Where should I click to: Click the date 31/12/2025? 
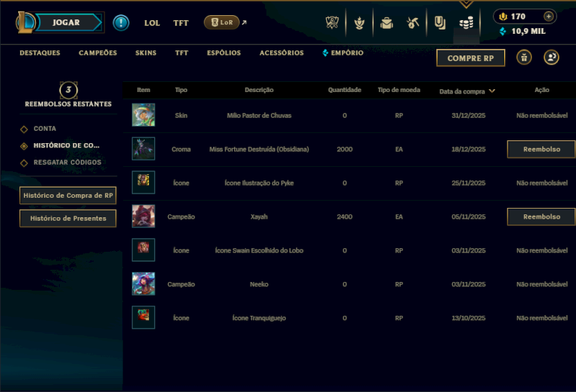(469, 116)
